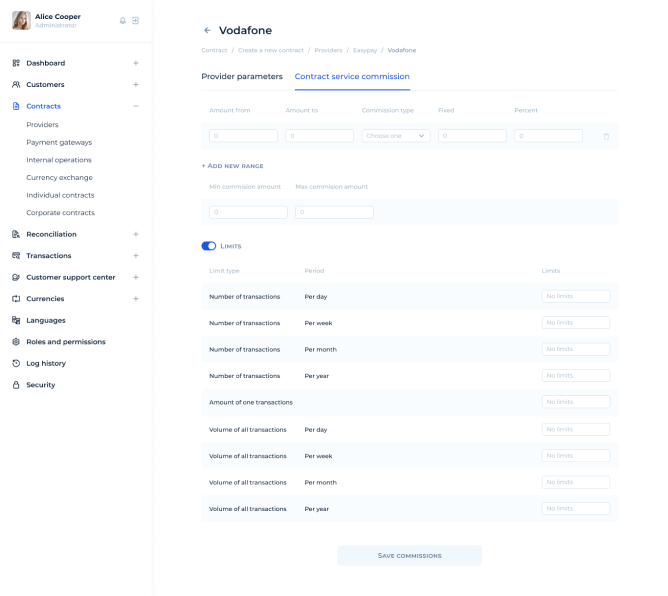The height and width of the screenshot is (596, 668).
Task: Delete the commission range with trash icon
Action: pyautogui.click(x=606, y=136)
